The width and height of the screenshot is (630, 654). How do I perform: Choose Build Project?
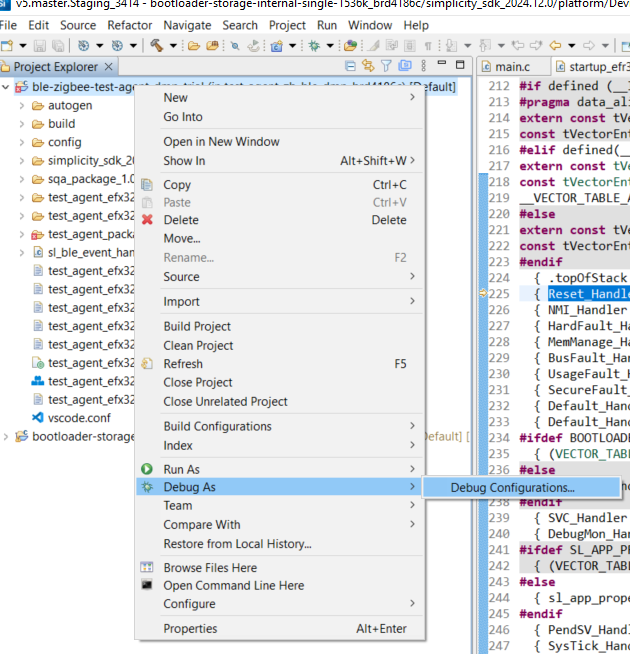pos(280,327)
